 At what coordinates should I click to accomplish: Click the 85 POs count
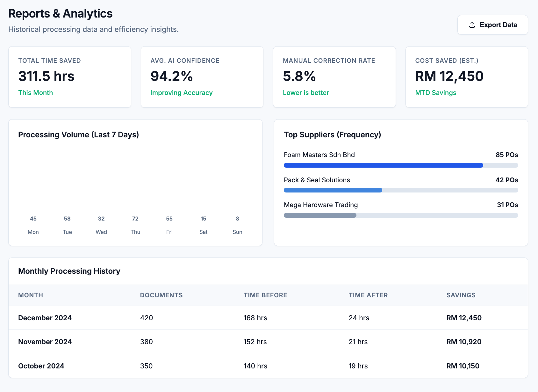[507, 155]
